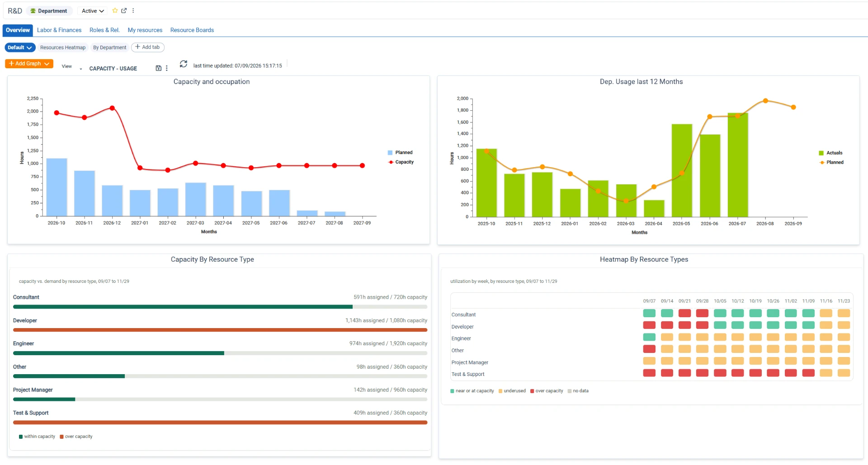Click the last time updated timestamp
The image size is (868, 465).
[237, 66]
